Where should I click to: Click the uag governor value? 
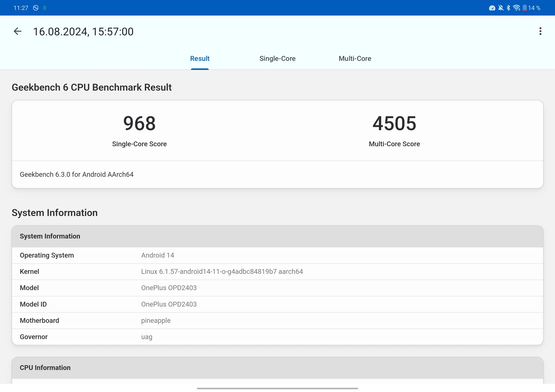coord(147,337)
